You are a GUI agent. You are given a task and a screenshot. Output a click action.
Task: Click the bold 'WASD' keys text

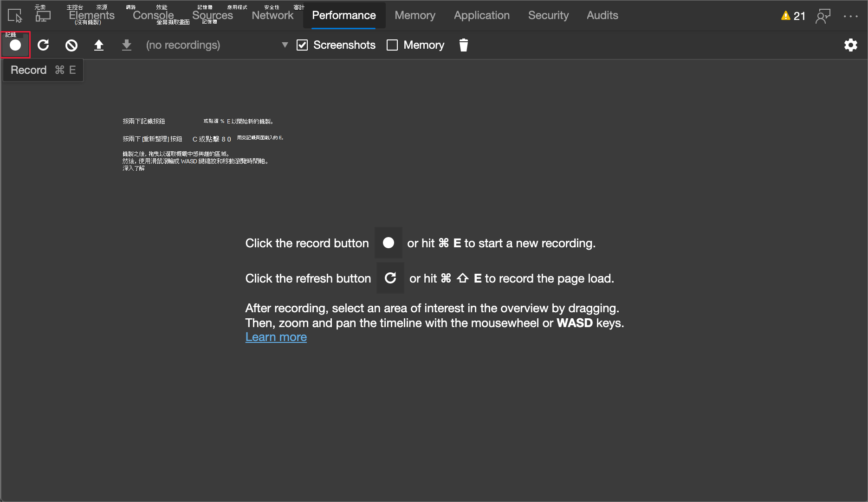575,323
